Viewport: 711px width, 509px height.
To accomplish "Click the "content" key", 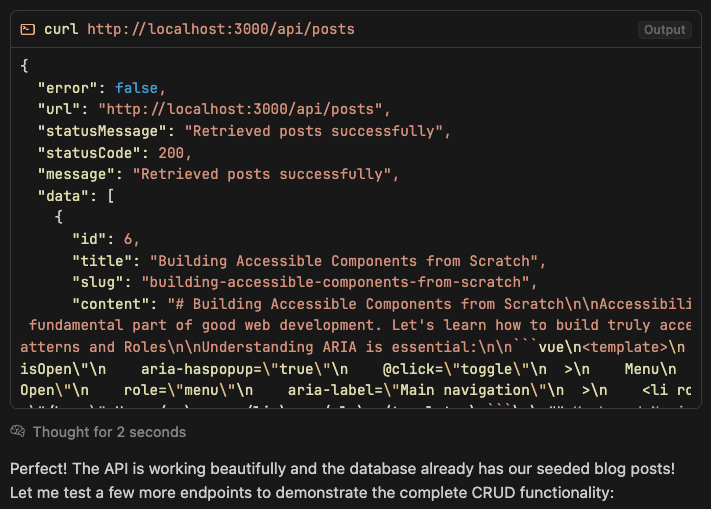I will pyautogui.click(x=111, y=304).
